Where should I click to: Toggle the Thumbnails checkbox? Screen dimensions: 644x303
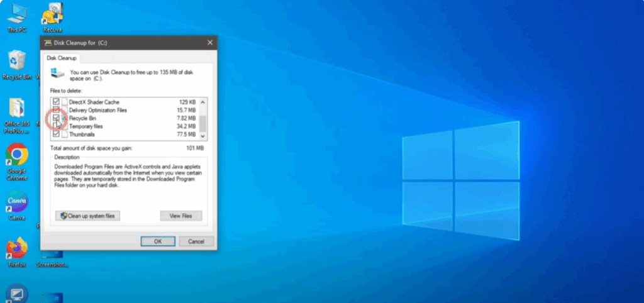click(56, 135)
